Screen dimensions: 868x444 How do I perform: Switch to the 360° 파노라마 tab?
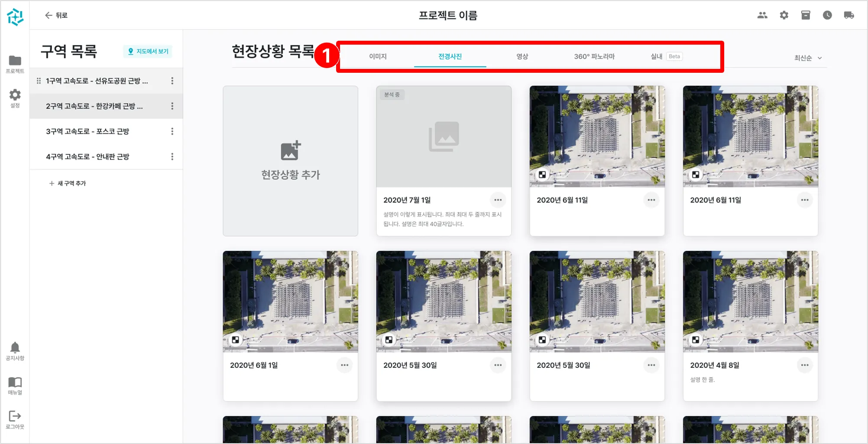click(594, 56)
